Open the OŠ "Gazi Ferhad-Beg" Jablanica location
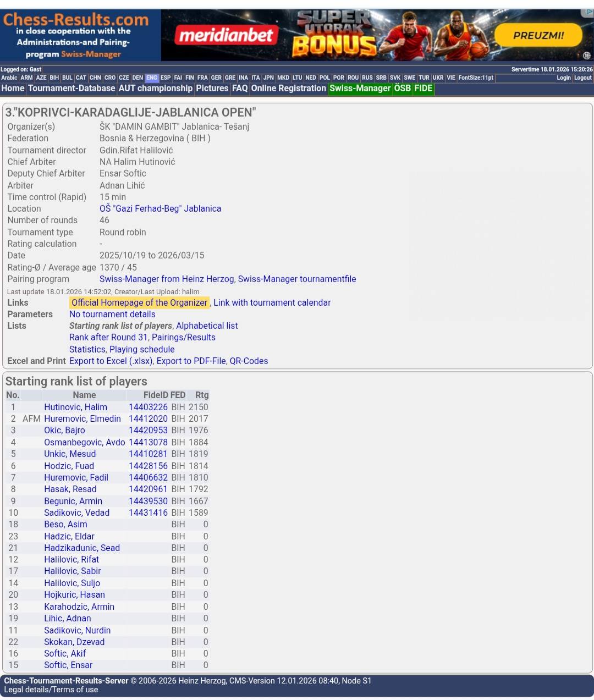The image size is (594, 700). pos(160,209)
